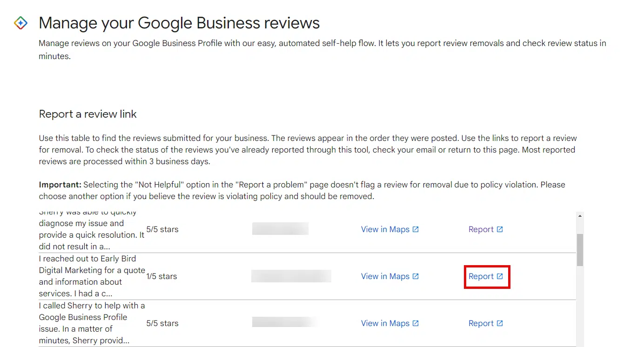This screenshot has width=644, height=347.
Task: Click external-link icon beside bottom row's View in Maps
Action: pyautogui.click(x=416, y=323)
